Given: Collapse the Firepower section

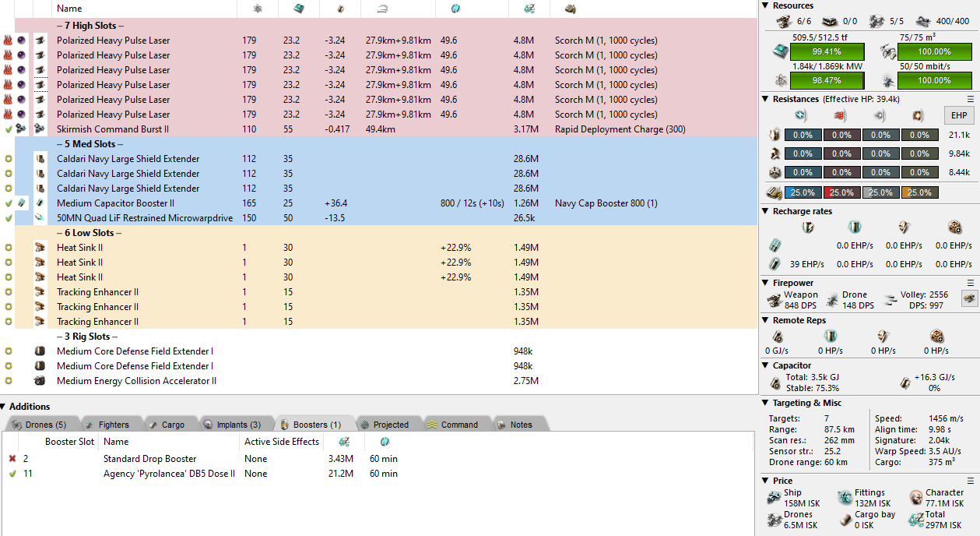Looking at the screenshot, I should pyautogui.click(x=766, y=283).
